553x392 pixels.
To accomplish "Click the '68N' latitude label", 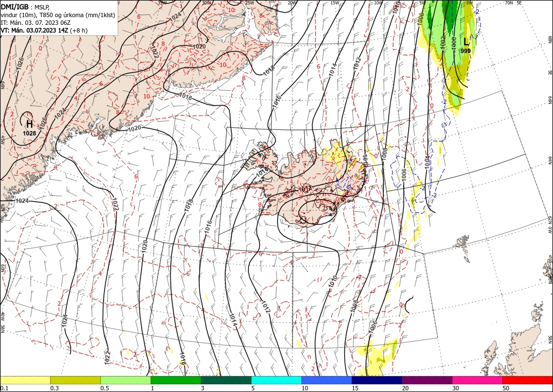I will 550,39.
